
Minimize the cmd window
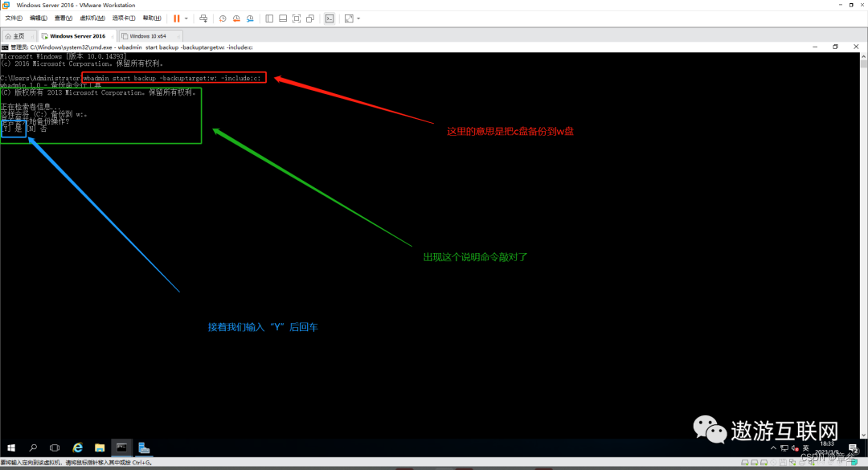pyautogui.click(x=815, y=47)
